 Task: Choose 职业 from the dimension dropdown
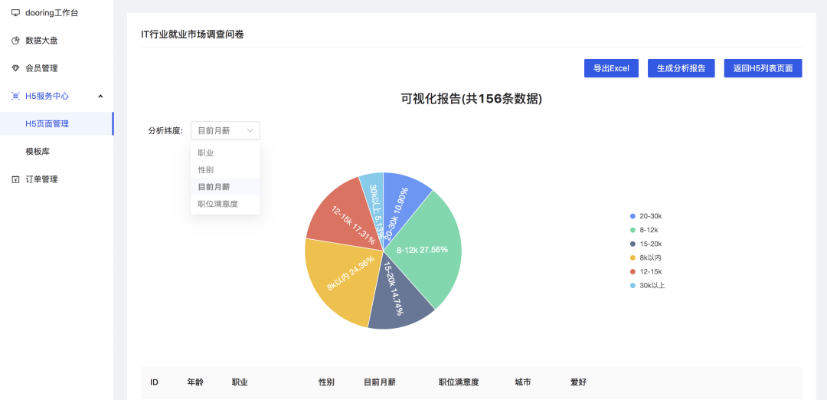click(205, 153)
